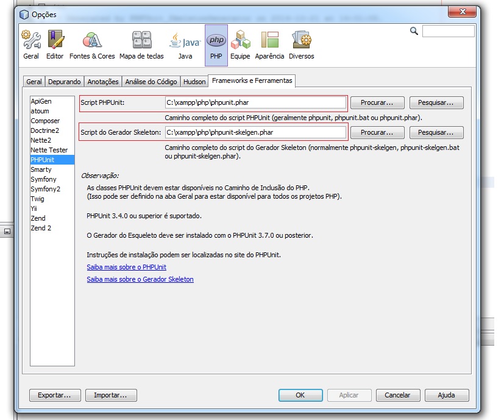The height and width of the screenshot is (420, 504).
Task: Switch to the Análise do Código tab
Action: 151,82
